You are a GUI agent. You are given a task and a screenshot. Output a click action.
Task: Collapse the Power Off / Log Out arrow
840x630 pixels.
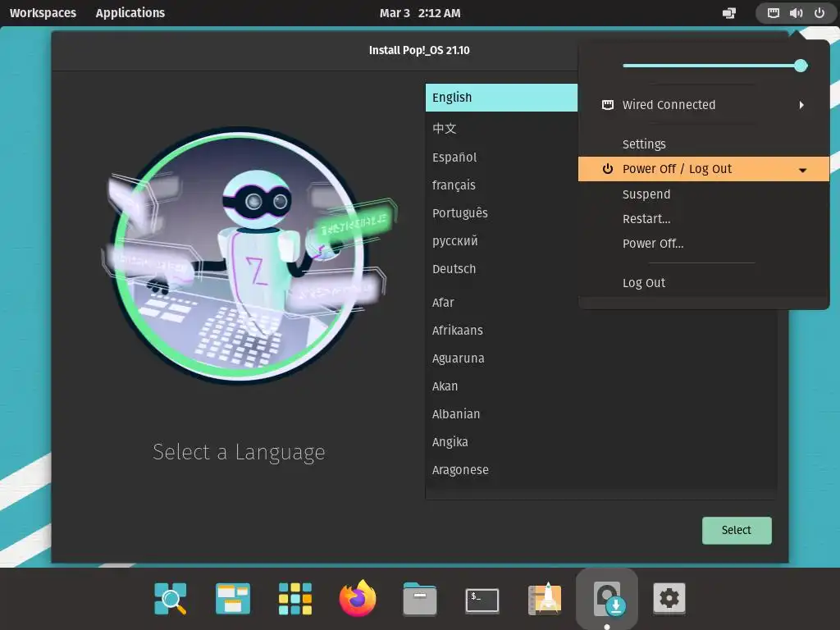pyautogui.click(x=802, y=170)
